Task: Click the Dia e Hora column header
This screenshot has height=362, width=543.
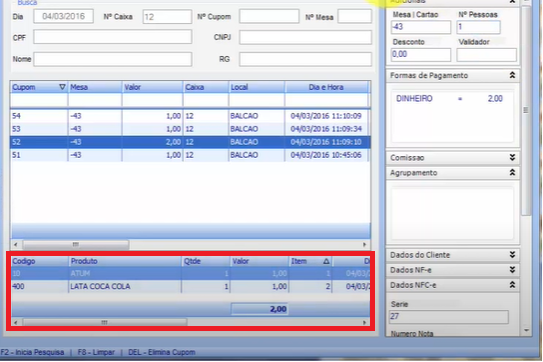Action: coord(327,87)
